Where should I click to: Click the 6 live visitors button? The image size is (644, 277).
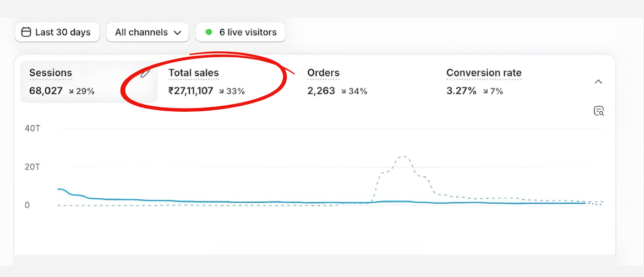241,32
